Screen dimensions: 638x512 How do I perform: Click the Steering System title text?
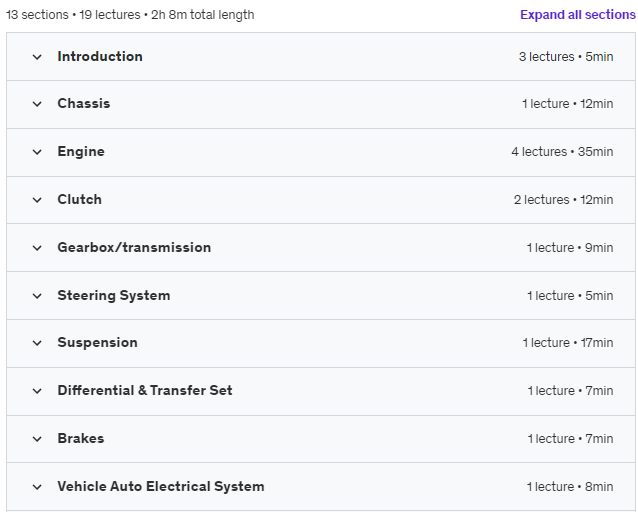coord(114,295)
